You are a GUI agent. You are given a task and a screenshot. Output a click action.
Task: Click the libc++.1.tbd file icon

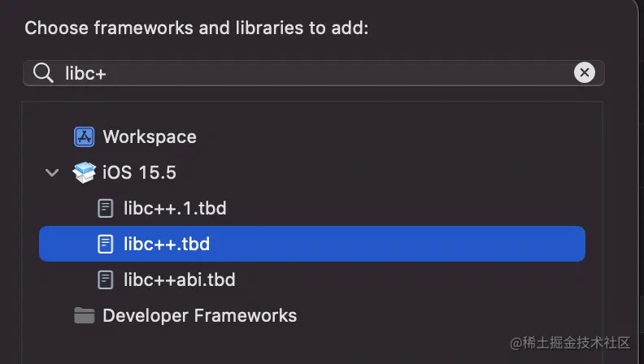point(106,208)
